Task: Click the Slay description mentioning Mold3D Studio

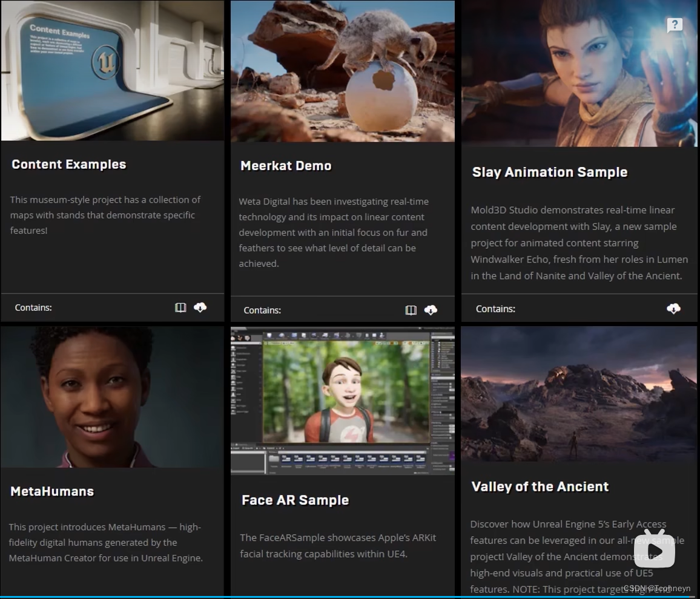Action: click(x=579, y=243)
